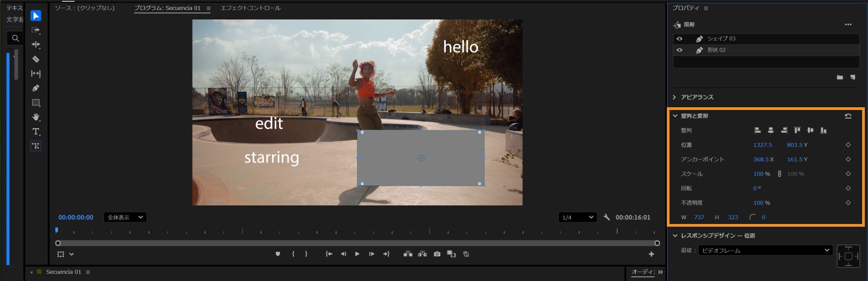Image resolution: width=868 pixels, height=281 pixels.
Task: Open the Secuencia 01 timeline tab
Action: coord(63,272)
